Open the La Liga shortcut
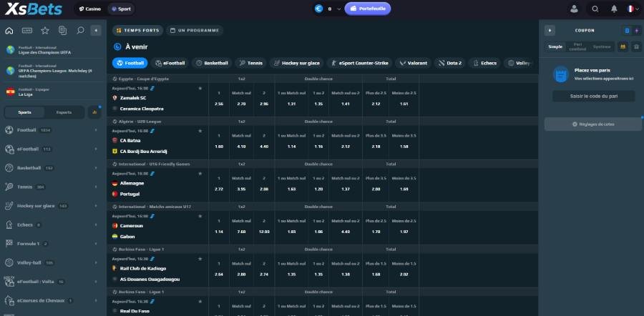This screenshot has height=316, width=644. 54,92
